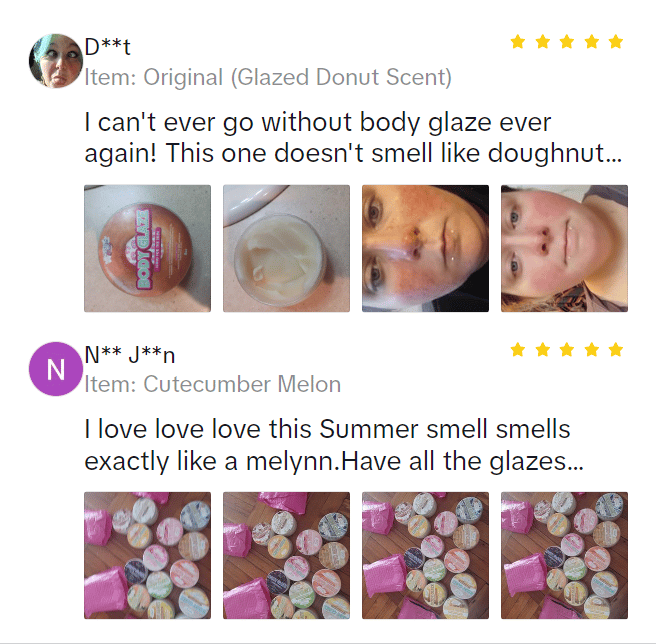Viewport: 656px width, 644px height.
Task: Click the purple N avatar icon
Action: coord(56,369)
